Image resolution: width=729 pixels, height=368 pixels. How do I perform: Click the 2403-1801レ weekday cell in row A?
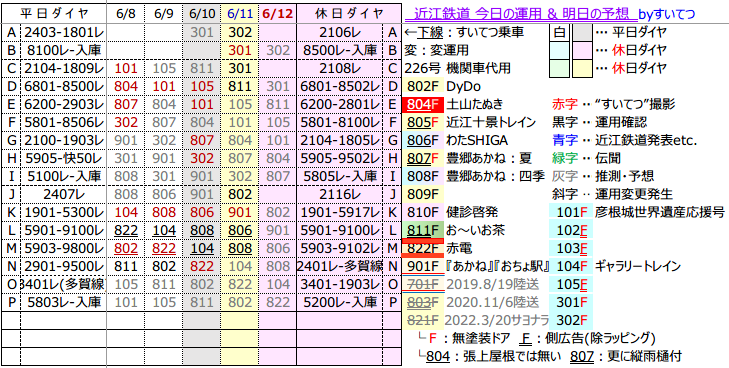[x=64, y=33]
